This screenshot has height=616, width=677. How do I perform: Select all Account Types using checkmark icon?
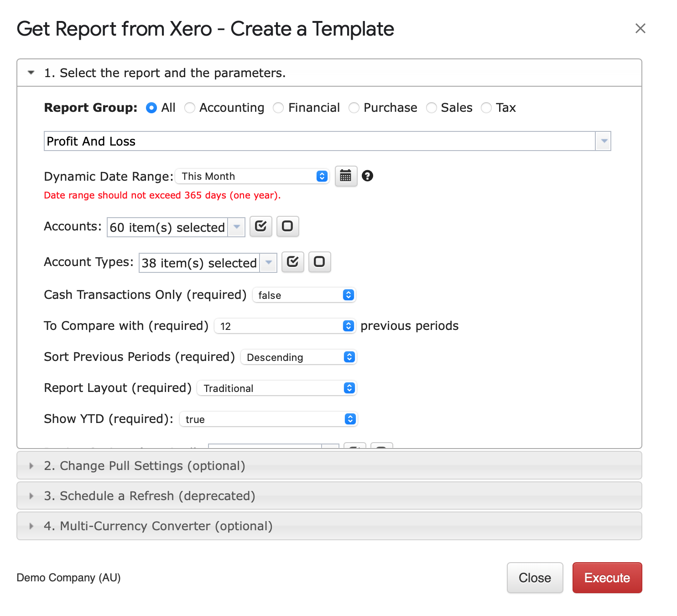292,262
